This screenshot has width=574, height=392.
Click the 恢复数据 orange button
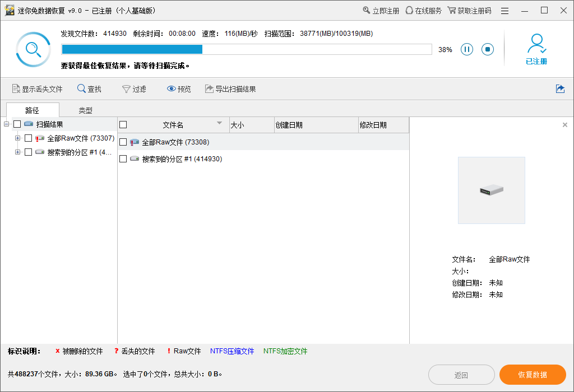(533, 375)
